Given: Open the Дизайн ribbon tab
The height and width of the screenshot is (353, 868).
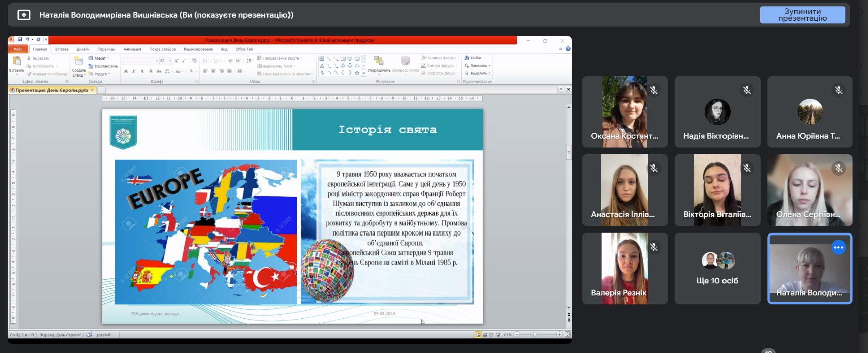Looking at the screenshot, I should click(x=83, y=49).
